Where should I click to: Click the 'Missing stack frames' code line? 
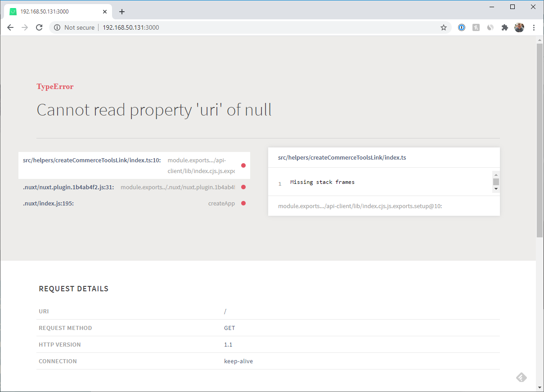(x=322, y=182)
